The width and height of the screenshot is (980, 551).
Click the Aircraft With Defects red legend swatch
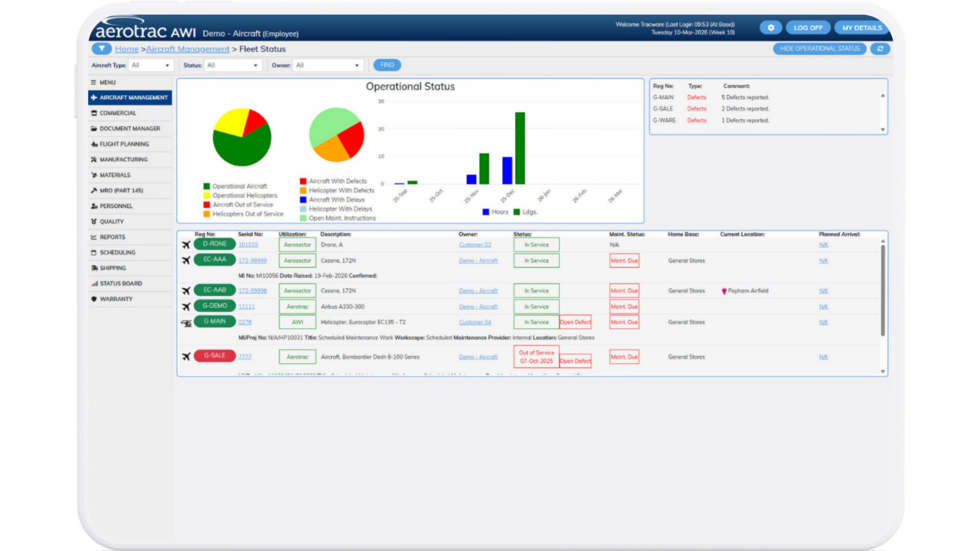pos(303,181)
